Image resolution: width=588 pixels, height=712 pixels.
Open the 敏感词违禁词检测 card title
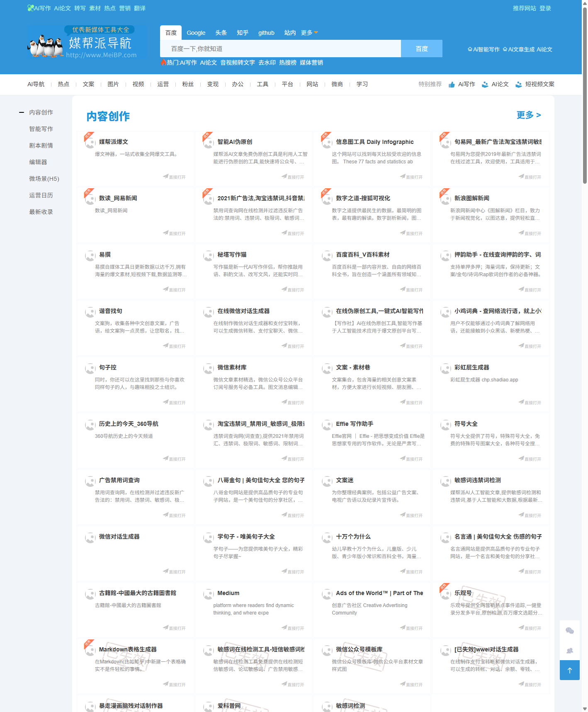(478, 480)
